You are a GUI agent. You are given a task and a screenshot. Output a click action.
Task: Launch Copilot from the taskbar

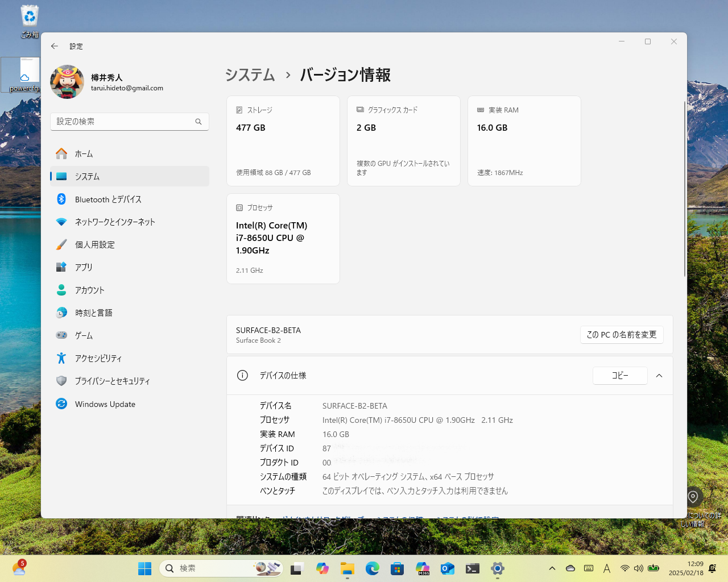[x=322, y=568]
